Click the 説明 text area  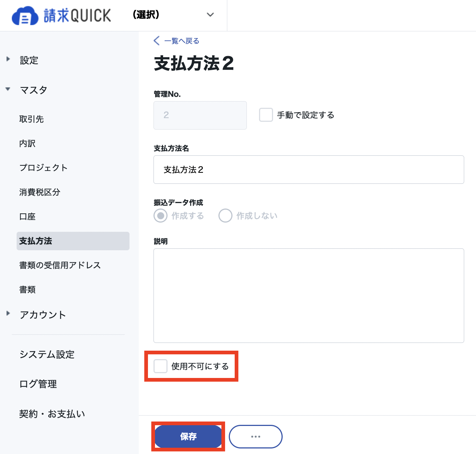(x=309, y=296)
